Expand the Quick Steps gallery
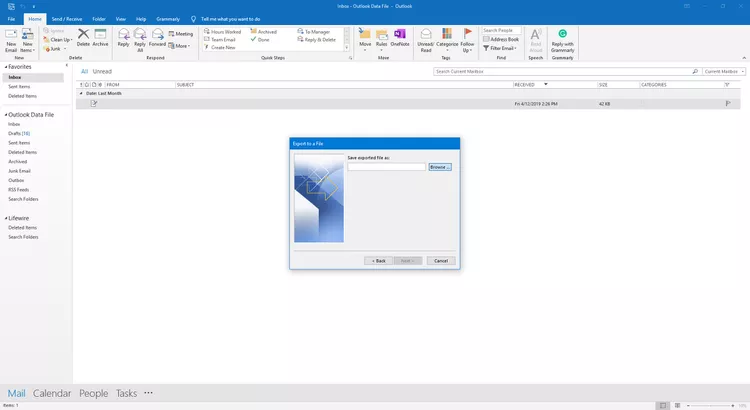 click(x=347, y=48)
